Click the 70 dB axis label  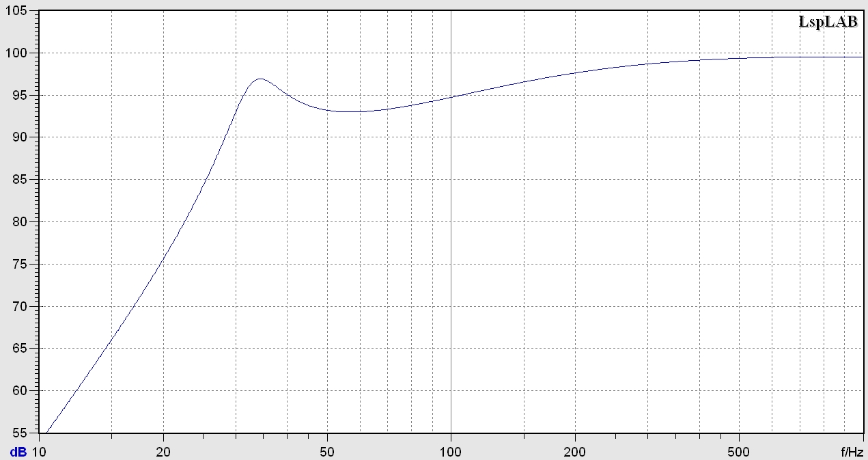tap(20, 307)
